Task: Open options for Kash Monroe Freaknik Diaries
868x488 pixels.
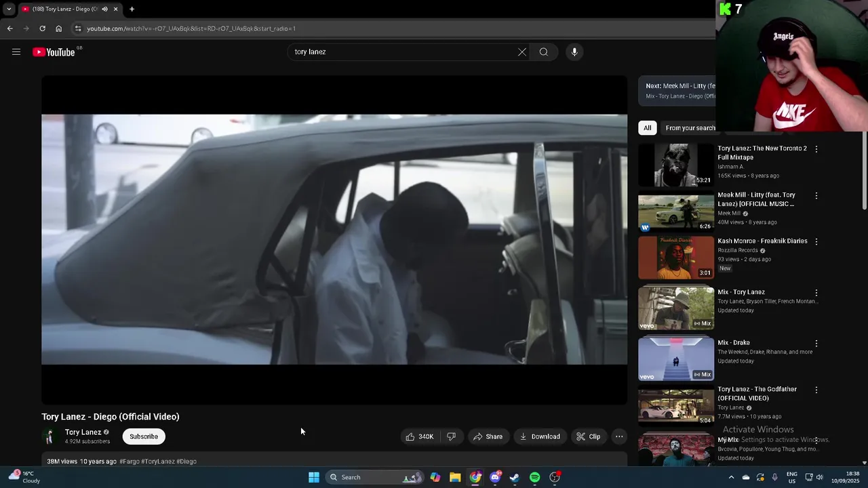Action: (x=816, y=242)
